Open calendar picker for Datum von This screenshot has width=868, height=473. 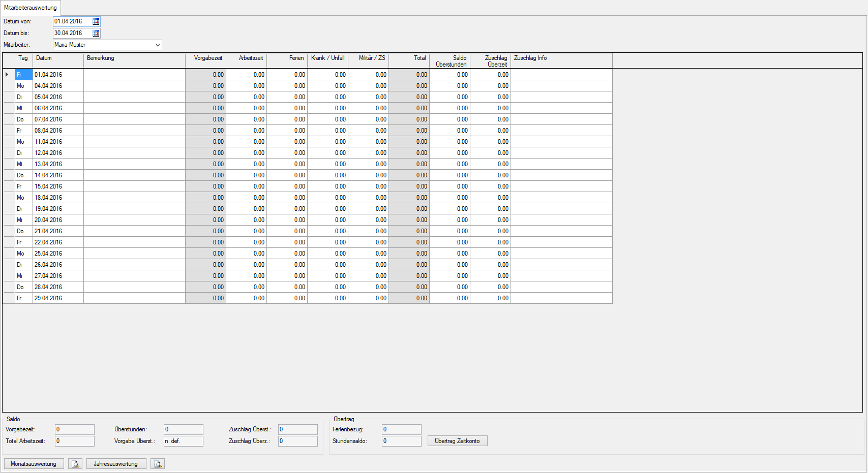point(96,22)
